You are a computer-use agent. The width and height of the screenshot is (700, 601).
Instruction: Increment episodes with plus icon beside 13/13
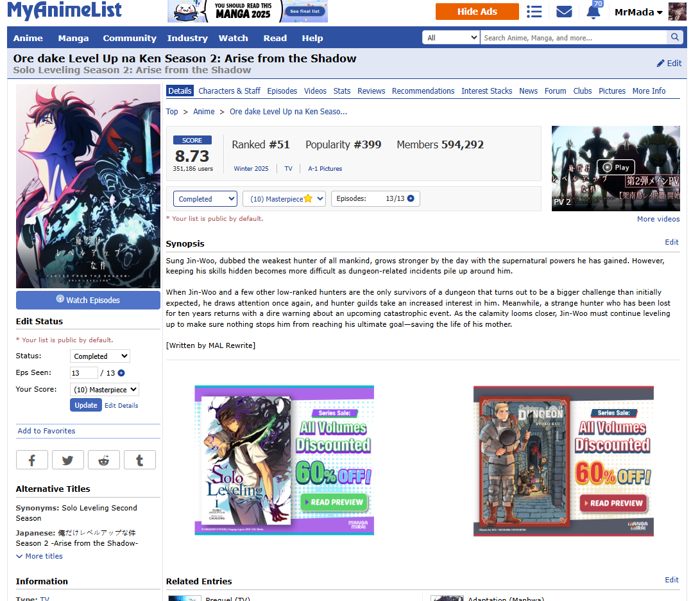click(411, 198)
